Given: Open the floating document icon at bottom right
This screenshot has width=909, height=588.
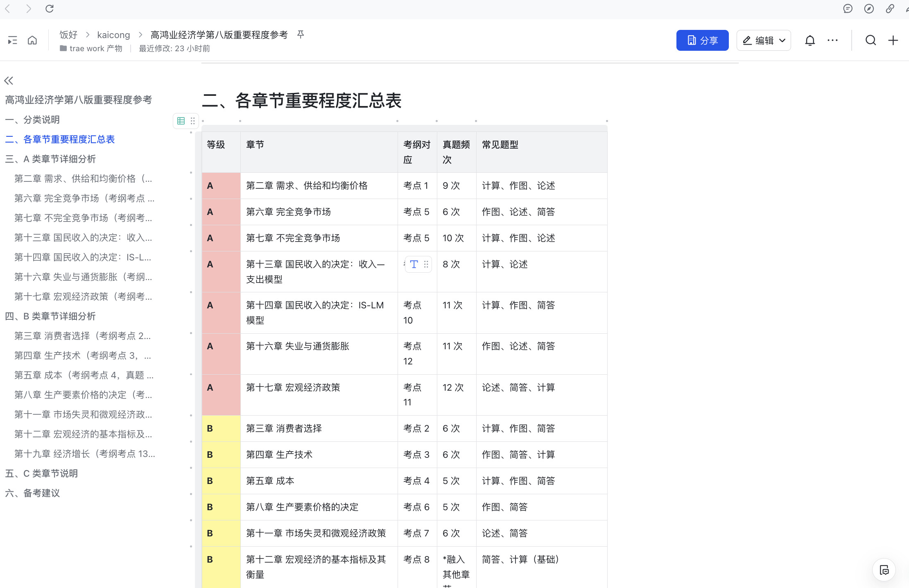Looking at the screenshot, I should coord(884,570).
